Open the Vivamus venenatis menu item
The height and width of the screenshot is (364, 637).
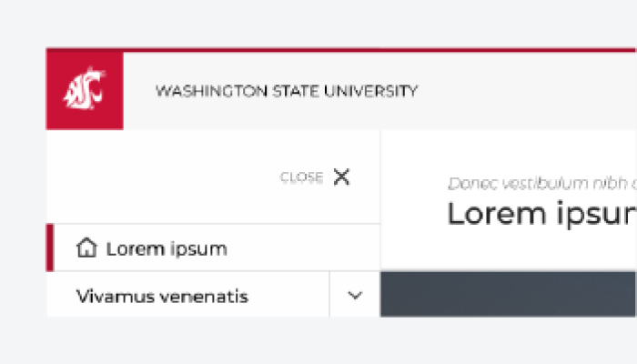[163, 297]
